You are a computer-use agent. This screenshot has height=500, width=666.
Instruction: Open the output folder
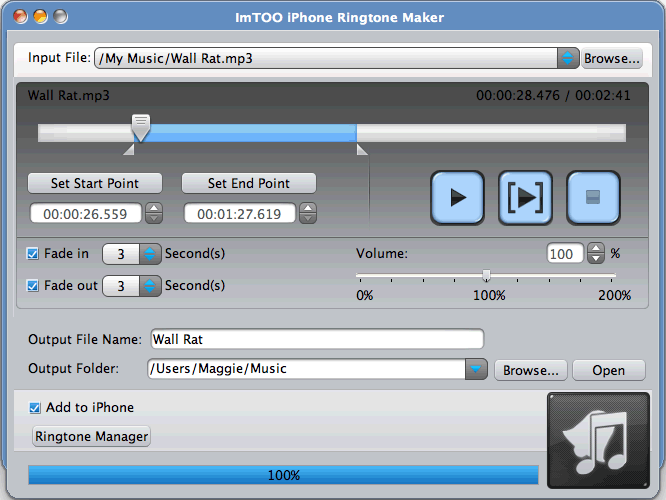tap(609, 370)
